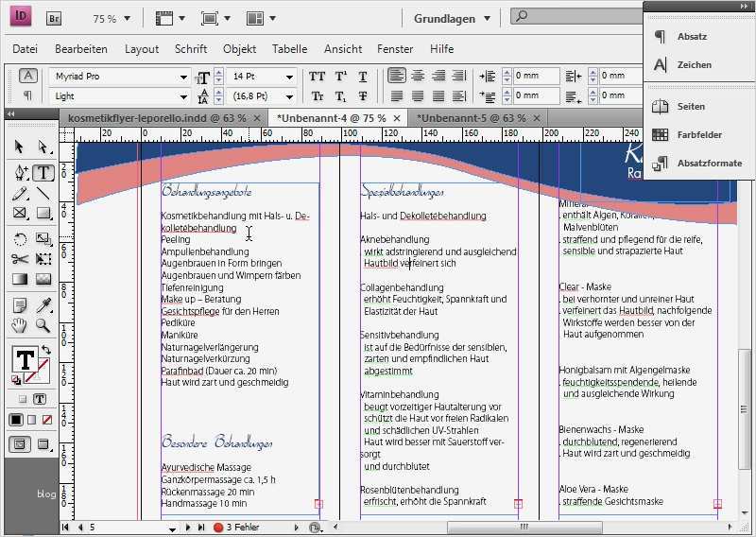
Task: Select the Eyedropper tool
Action: 43,305
